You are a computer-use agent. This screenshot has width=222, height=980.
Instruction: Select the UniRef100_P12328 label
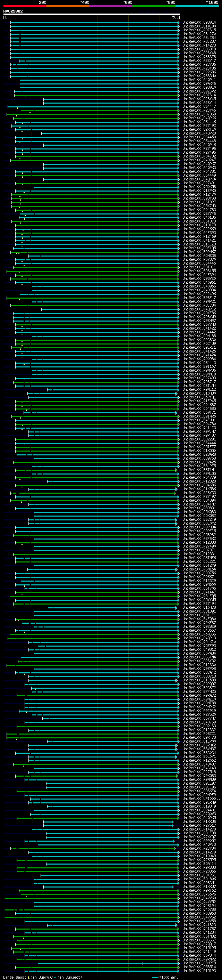coord(199,481)
